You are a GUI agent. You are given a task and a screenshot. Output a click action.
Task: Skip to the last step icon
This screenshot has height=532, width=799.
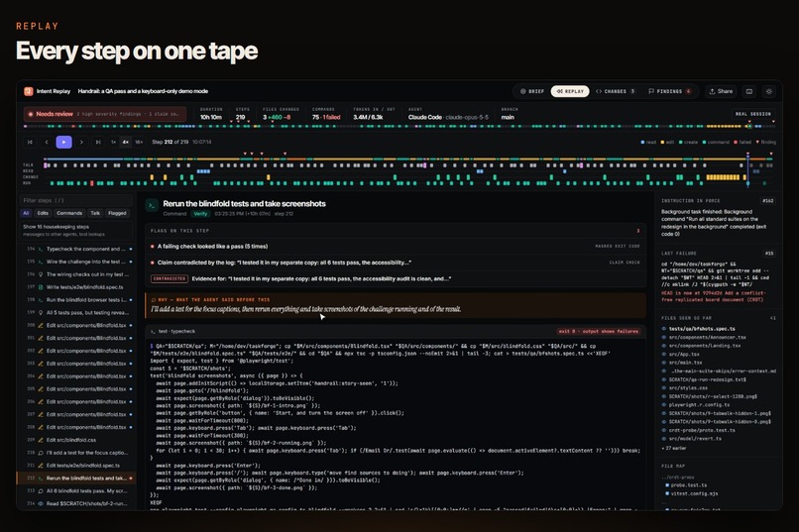pyautogui.click(x=98, y=142)
